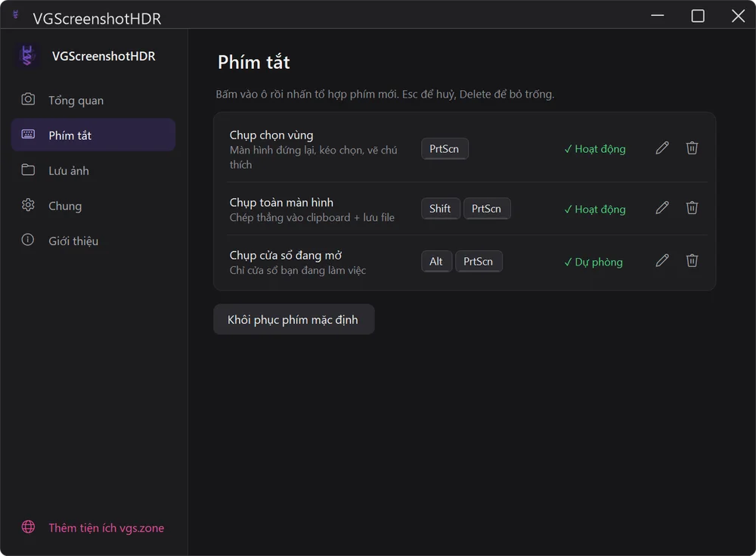Click the Dự phòng status text

(x=593, y=262)
